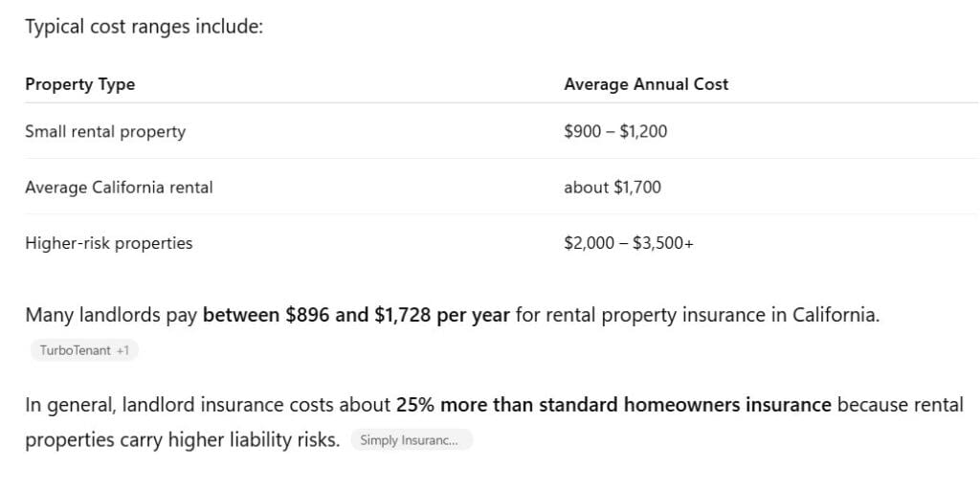
Task: Click the Property Type column header
Action: coord(80,84)
